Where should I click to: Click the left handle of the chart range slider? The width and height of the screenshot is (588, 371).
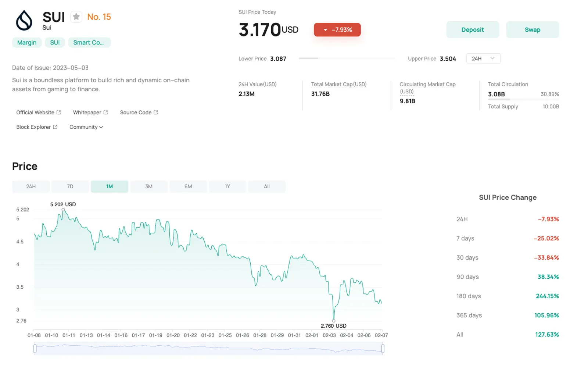point(35,349)
